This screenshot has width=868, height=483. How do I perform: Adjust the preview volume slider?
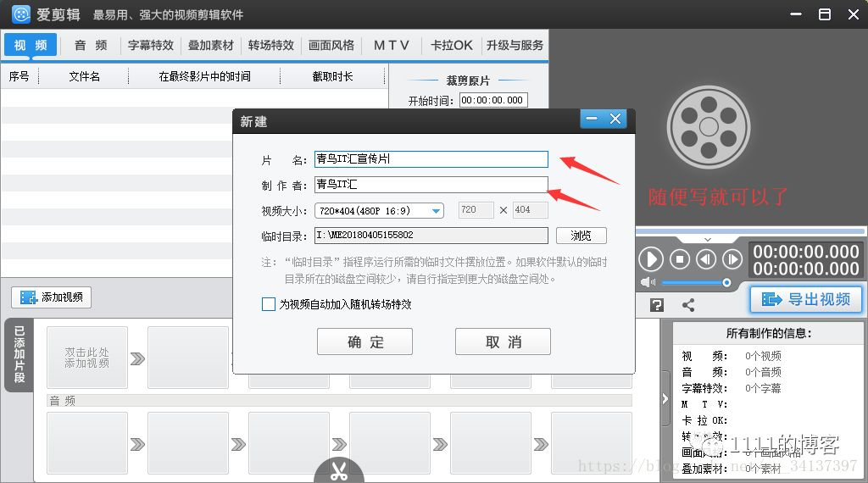(697, 283)
